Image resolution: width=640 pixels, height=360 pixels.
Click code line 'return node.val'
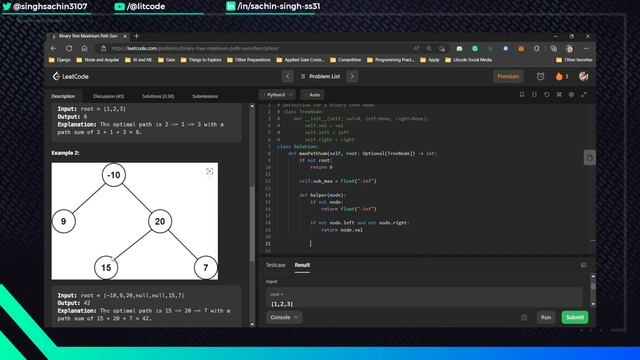pyautogui.click(x=342, y=230)
